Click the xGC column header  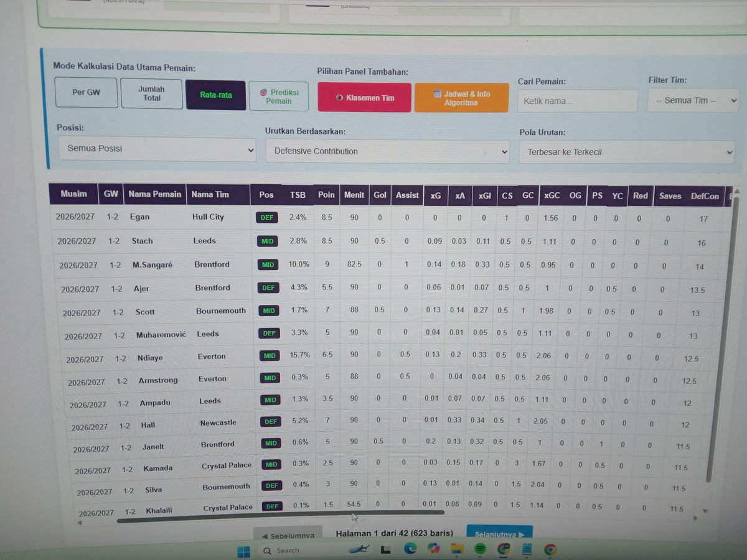click(x=552, y=195)
